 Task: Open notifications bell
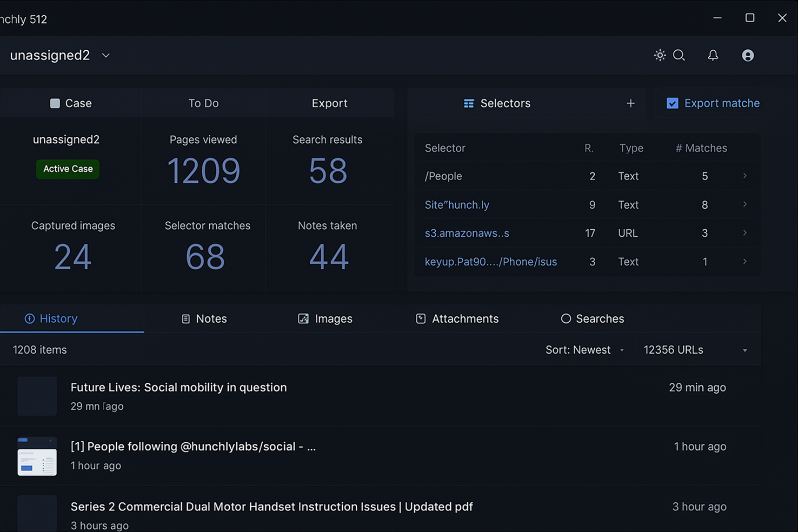[713, 55]
